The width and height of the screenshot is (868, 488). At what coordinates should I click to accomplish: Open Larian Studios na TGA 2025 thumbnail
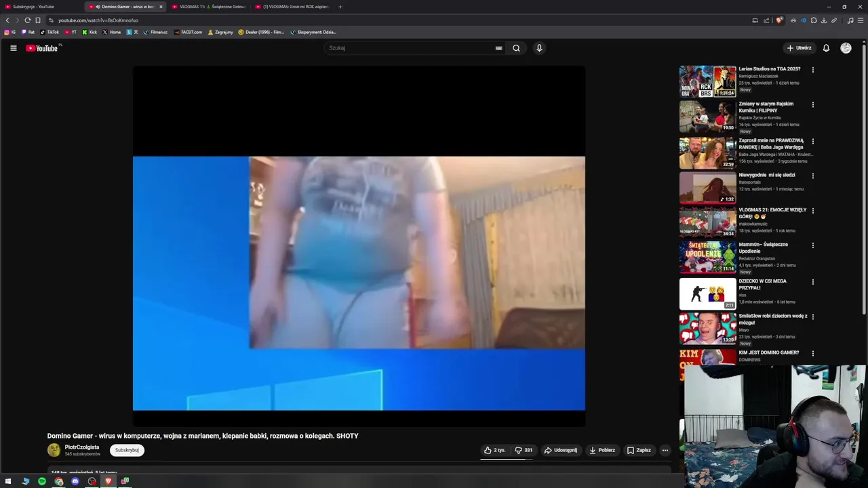coord(707,81)
